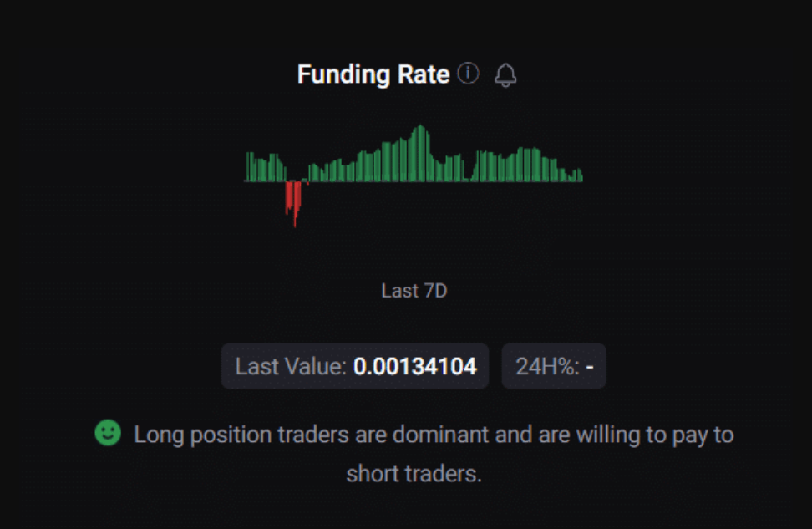Click the Last 7D label
Image resolution: width=812 pixels, height=529 pixels.
[414, 291]
